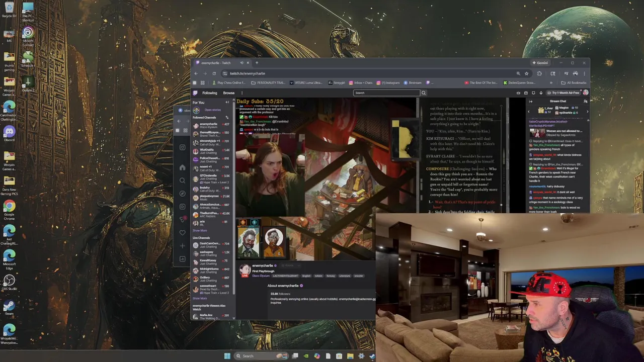This screenshot has height=362, width=644.
Task: Sort the Followed Channels list
Action: click(x=227, y=118)
